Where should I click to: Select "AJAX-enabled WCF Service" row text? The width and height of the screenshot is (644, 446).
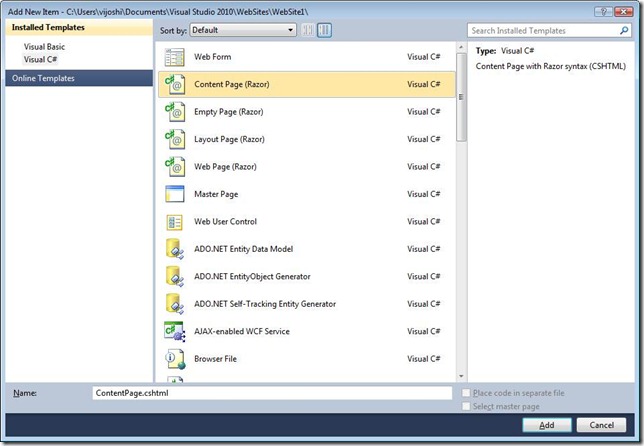(x=242, y=331)
